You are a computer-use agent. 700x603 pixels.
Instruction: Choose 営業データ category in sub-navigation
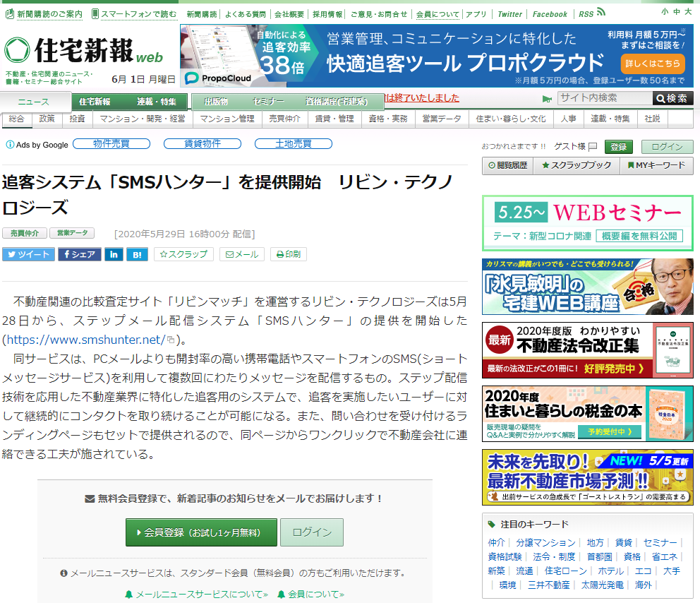pos(442,119)
